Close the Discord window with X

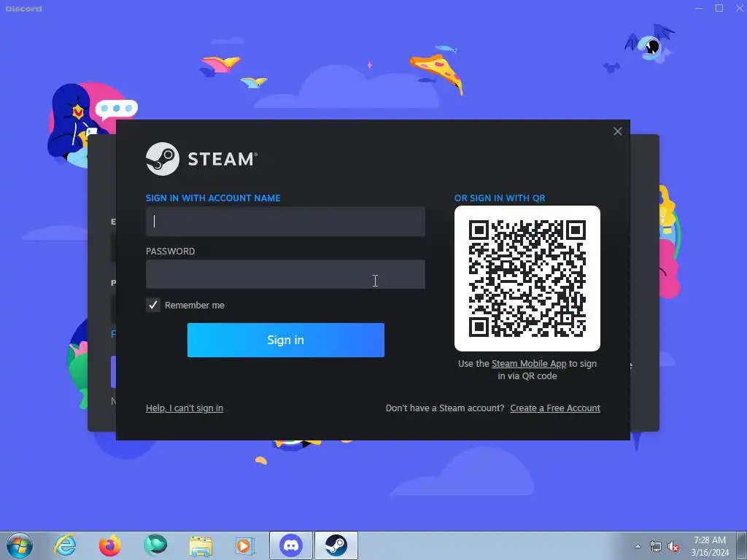point(740,8)
